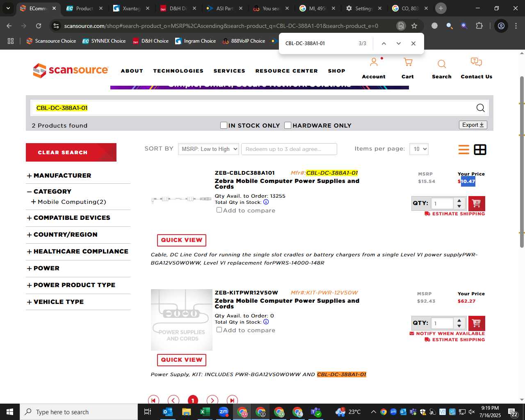Open the Cart icon
Viewport: 525px width, 420px height.
408,62
